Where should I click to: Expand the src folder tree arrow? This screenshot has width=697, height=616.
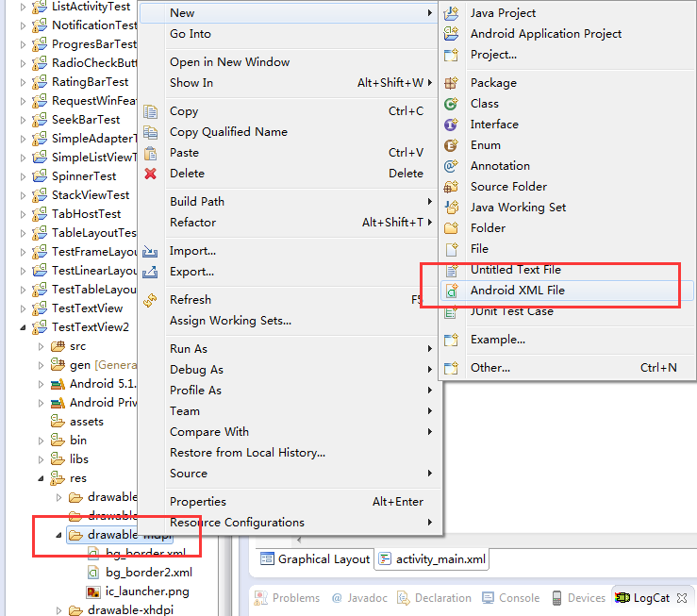[x=41, y=346]
